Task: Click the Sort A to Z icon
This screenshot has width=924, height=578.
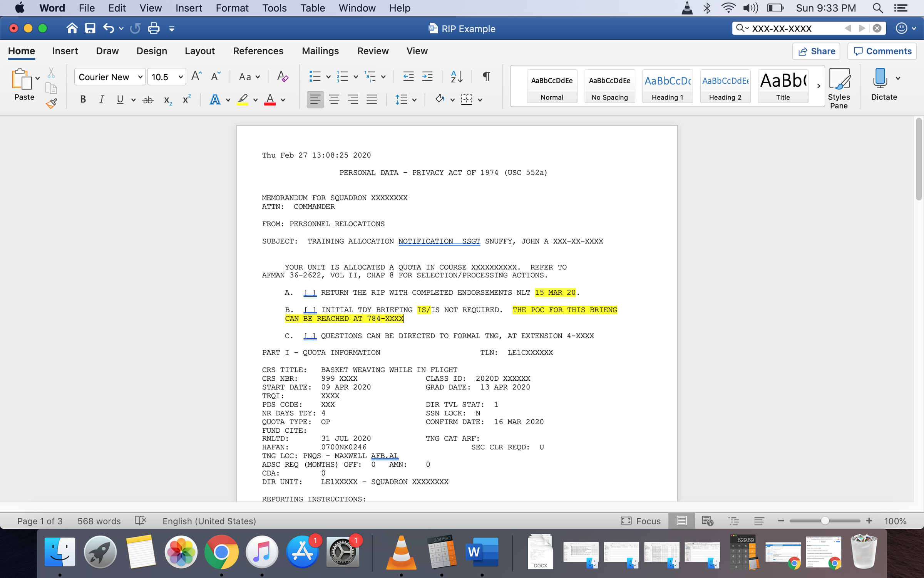Action: click(457, 77)
